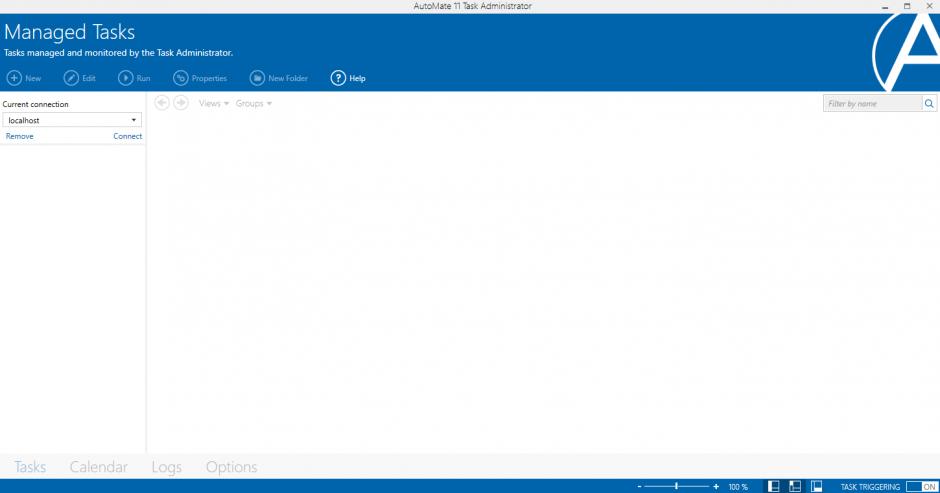
Task: Click the search magnifier icon
Action: click(x=929, y=104)
